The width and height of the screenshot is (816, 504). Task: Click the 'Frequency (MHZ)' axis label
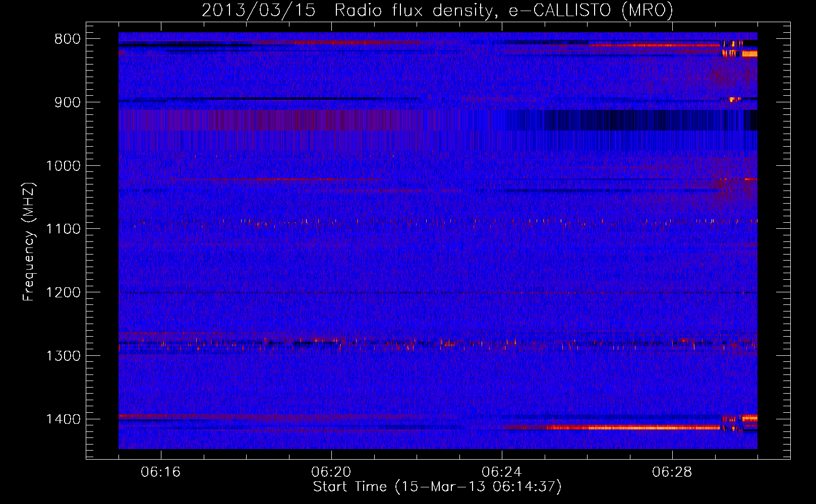click(29, 241)
